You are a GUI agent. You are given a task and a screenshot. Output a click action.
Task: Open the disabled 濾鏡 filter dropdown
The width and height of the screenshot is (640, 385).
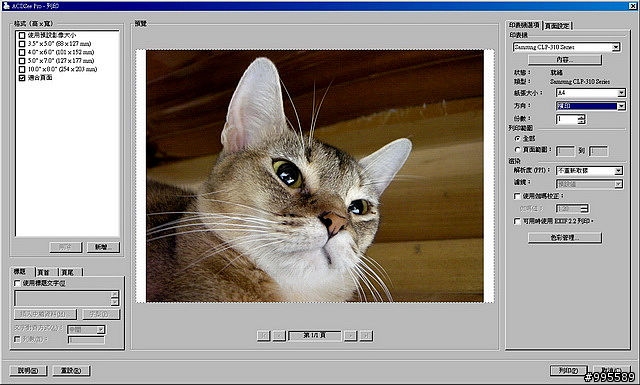pos(618,184)
